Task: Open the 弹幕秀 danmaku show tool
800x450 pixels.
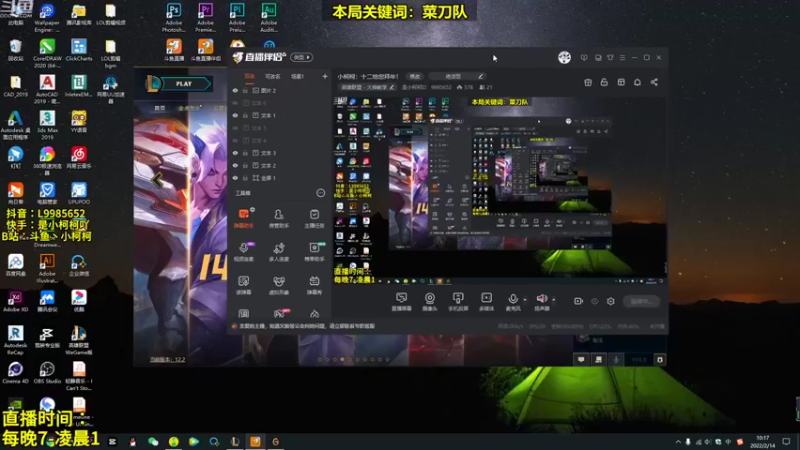Action: [x=314, y=285]
